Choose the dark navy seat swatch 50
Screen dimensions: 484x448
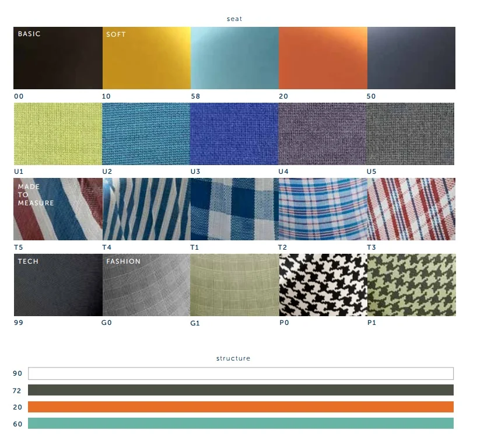coord(412,58)
